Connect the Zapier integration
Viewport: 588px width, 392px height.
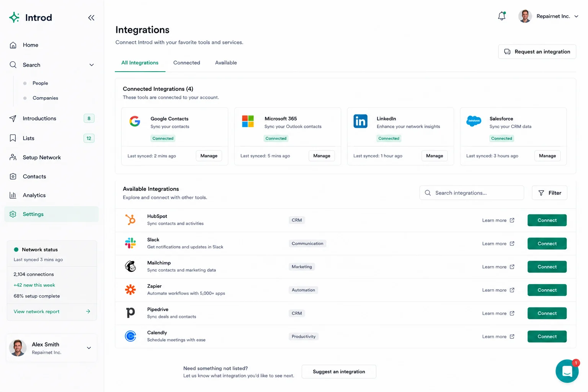(547, 290)
